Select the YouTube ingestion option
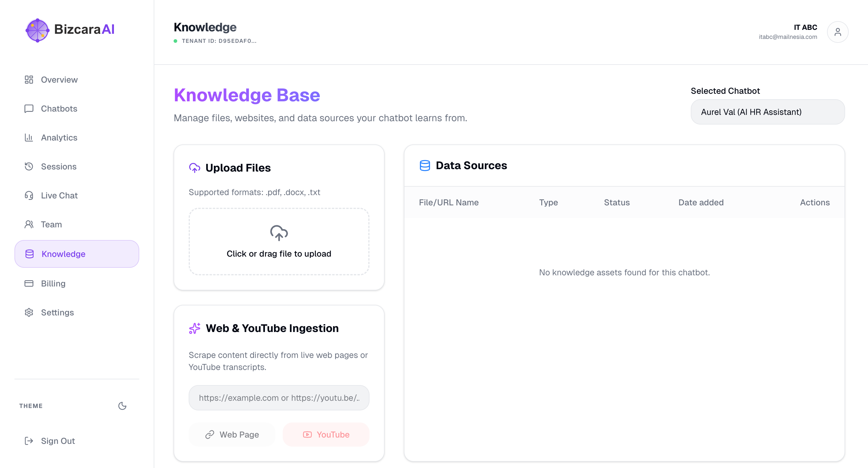The image size is (868, 468). click(x=325, y=434)
